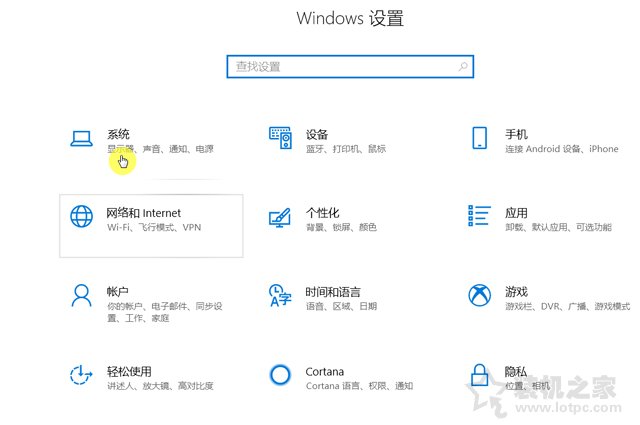This screenshot has width=640, height=425.
Task: Click the phone icon for 手机
Action: (480, 138)
